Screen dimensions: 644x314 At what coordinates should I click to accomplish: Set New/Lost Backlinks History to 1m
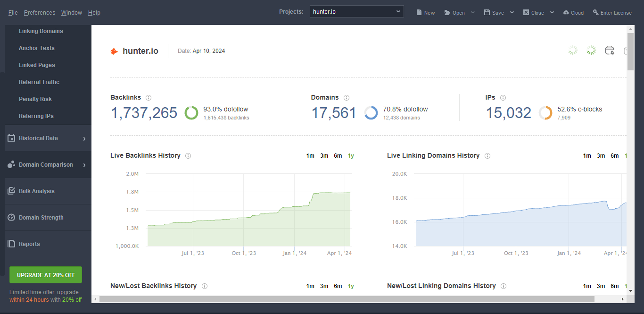tap(310, 286)
